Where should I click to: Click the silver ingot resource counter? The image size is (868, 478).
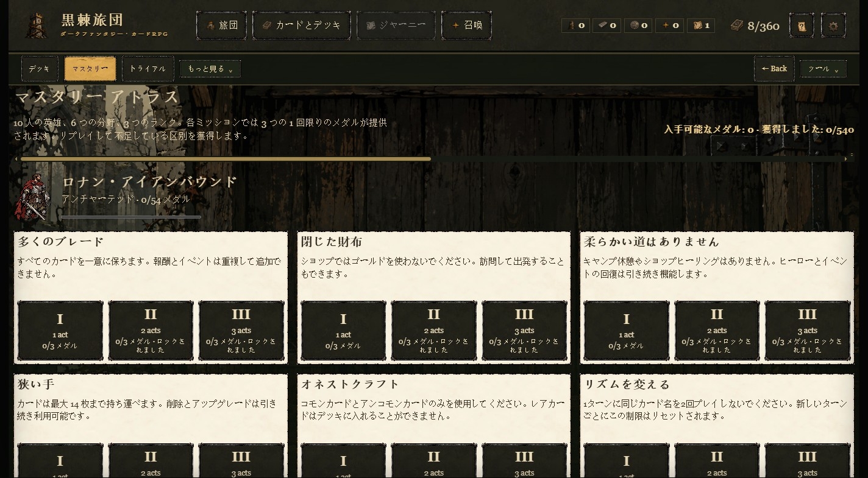pyautogui.click(x=607, y=26)
